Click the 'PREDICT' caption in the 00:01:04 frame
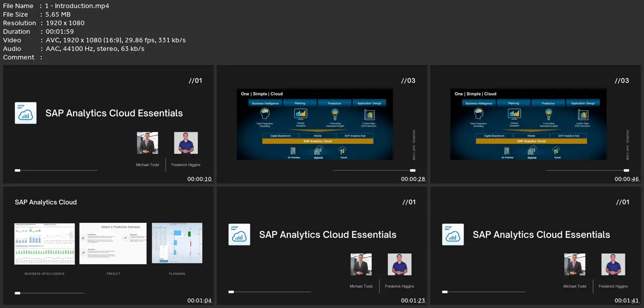Image resolution: width=644 pixels, height=308 pixels. coord(113,274)
